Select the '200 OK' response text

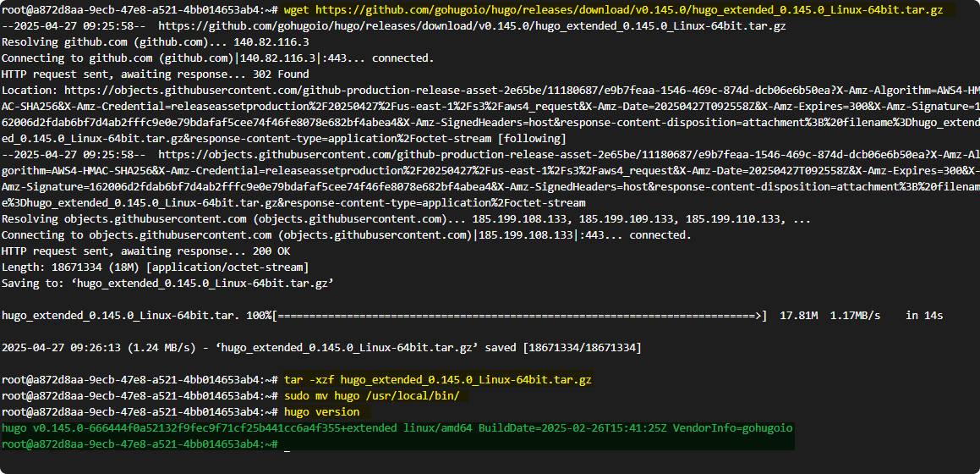coord(271,251)
